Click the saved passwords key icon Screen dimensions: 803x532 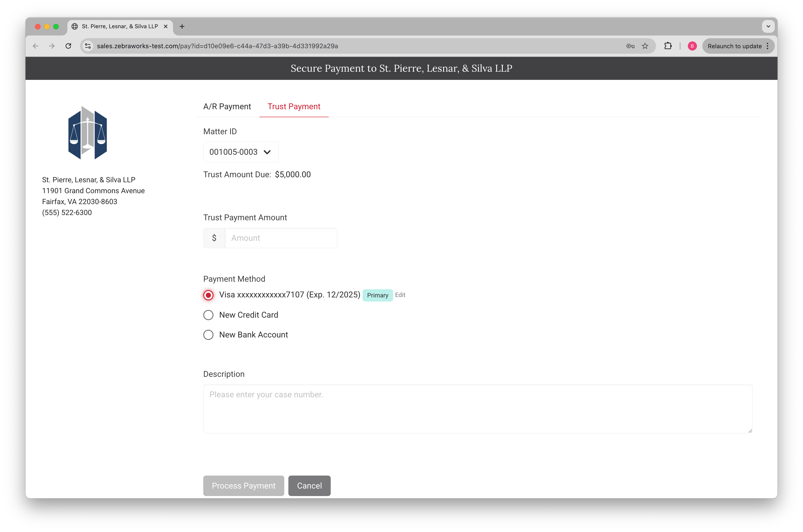point(630,46)
